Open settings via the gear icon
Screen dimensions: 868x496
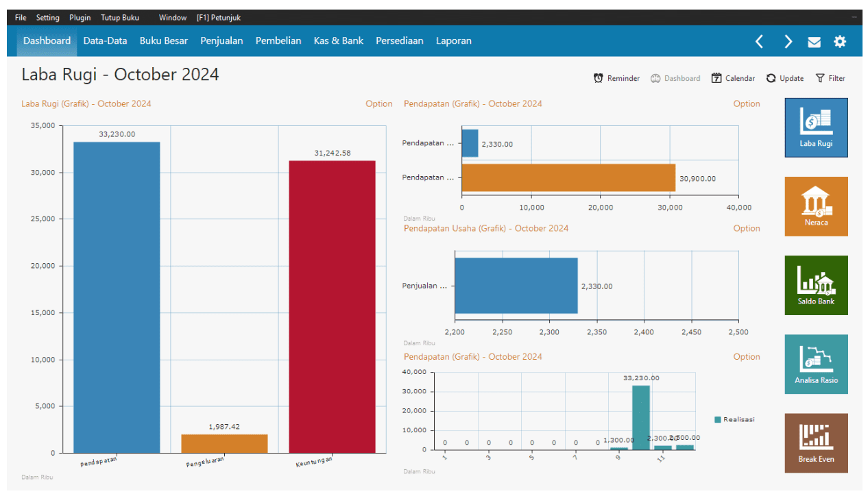point(840,42)
